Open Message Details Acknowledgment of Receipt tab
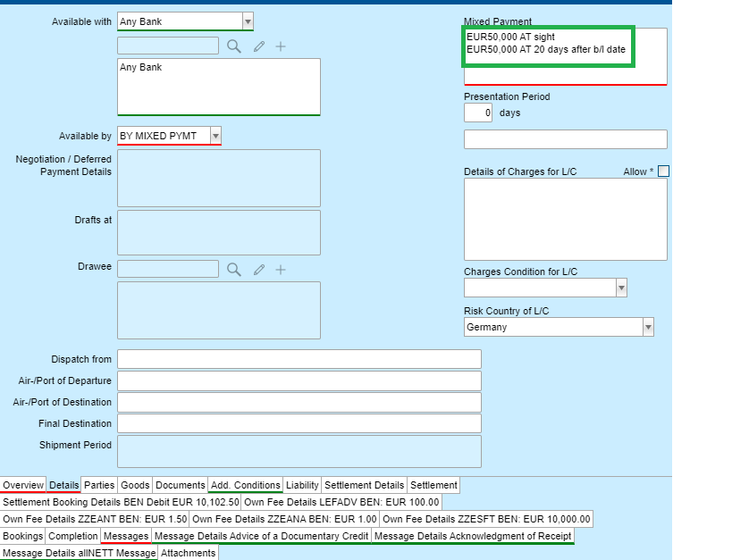 pos(473,536)
